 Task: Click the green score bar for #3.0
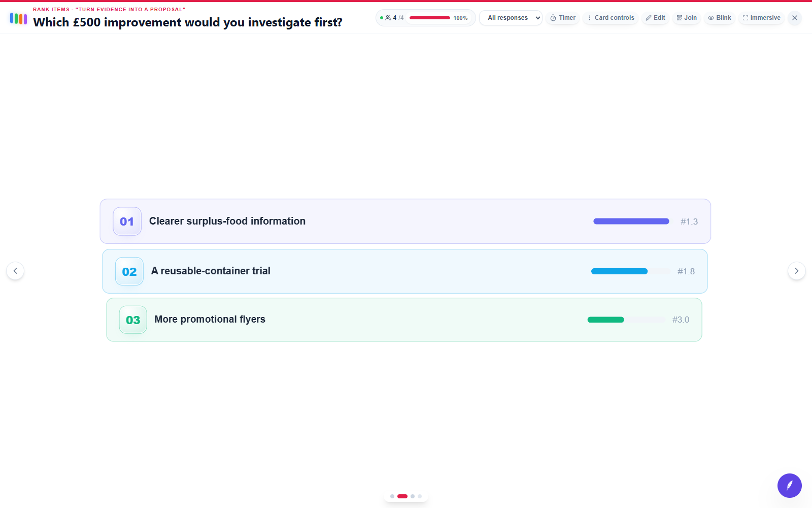[x=605, y=320]
